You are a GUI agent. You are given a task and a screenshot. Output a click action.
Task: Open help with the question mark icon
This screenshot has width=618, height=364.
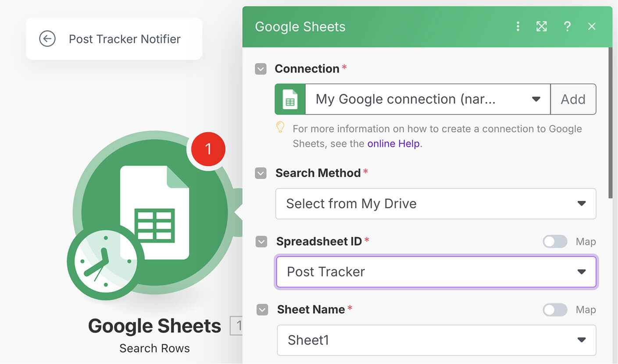[x=567, y=26]
